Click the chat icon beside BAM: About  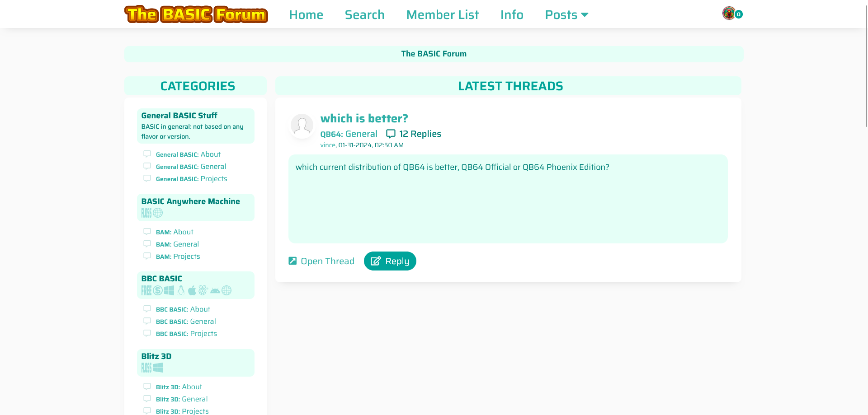[147, 232]
